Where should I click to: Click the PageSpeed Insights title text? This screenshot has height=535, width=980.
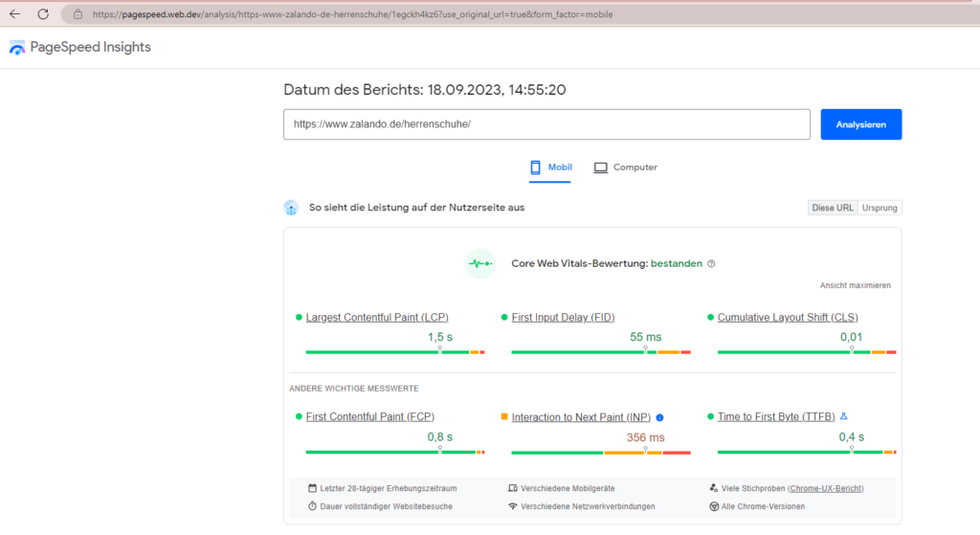(91, 48)
